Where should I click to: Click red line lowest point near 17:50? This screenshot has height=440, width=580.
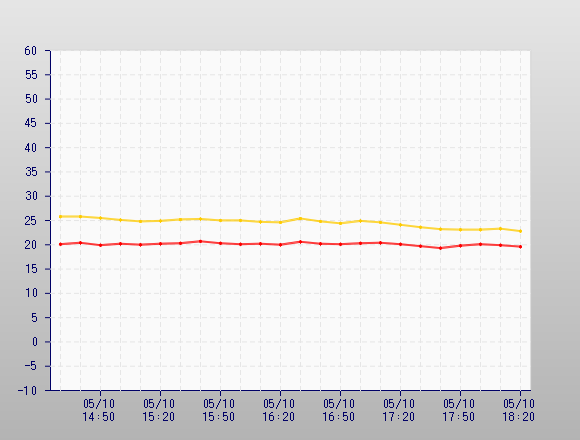point(440,248)
